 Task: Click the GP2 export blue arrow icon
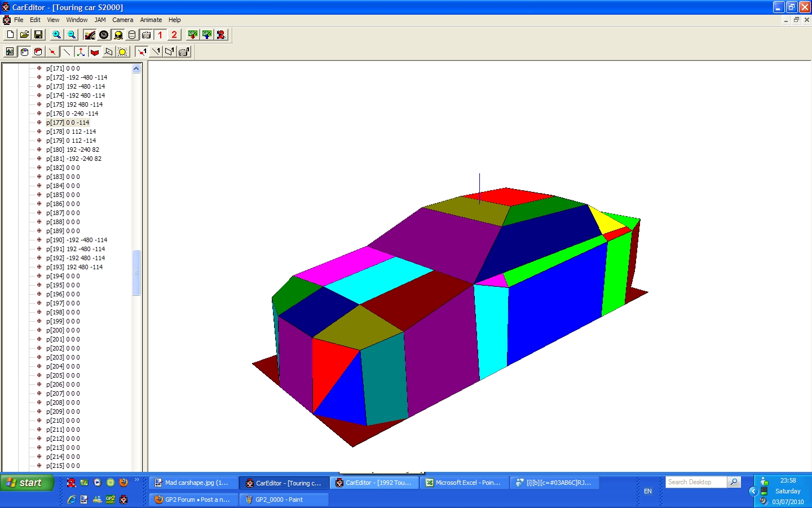pyautogui.click(x=207, y=34)
